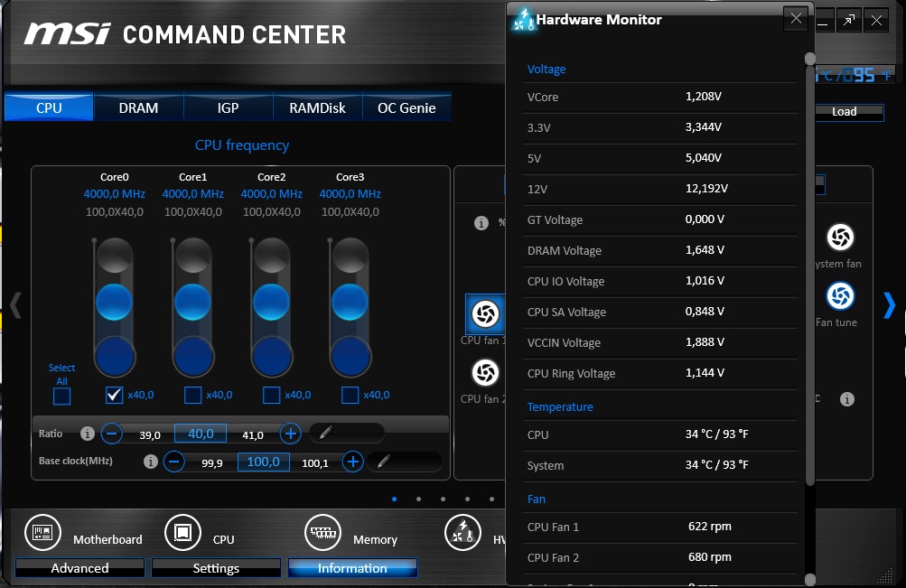Check the Select All checkbox
The image size is (906, 588).
pos(61,397)
